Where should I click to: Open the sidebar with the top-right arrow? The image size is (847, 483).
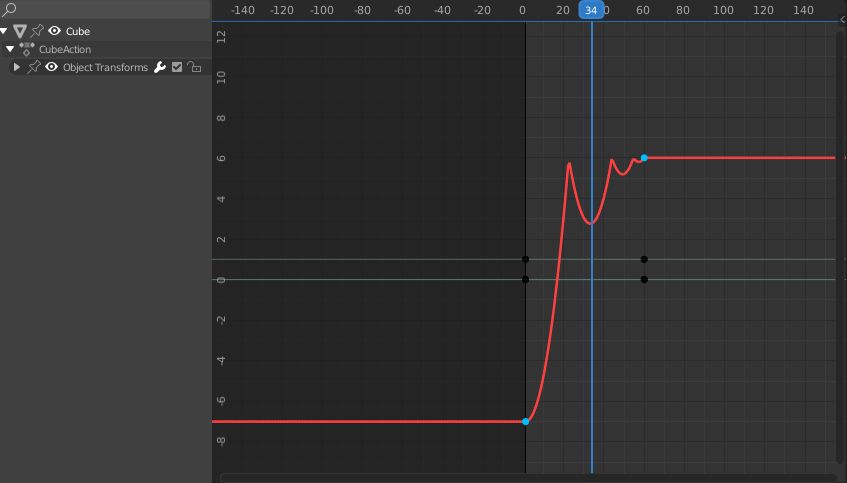842,20
